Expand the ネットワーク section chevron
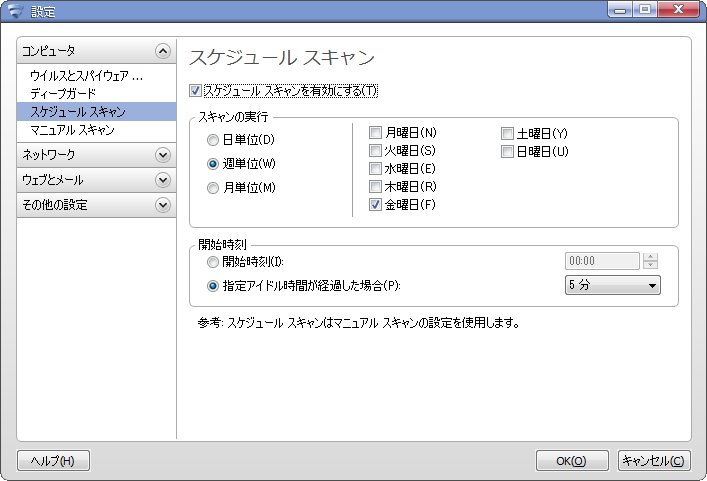The width and height of the screenshot is (707, 481). (163, 155)
